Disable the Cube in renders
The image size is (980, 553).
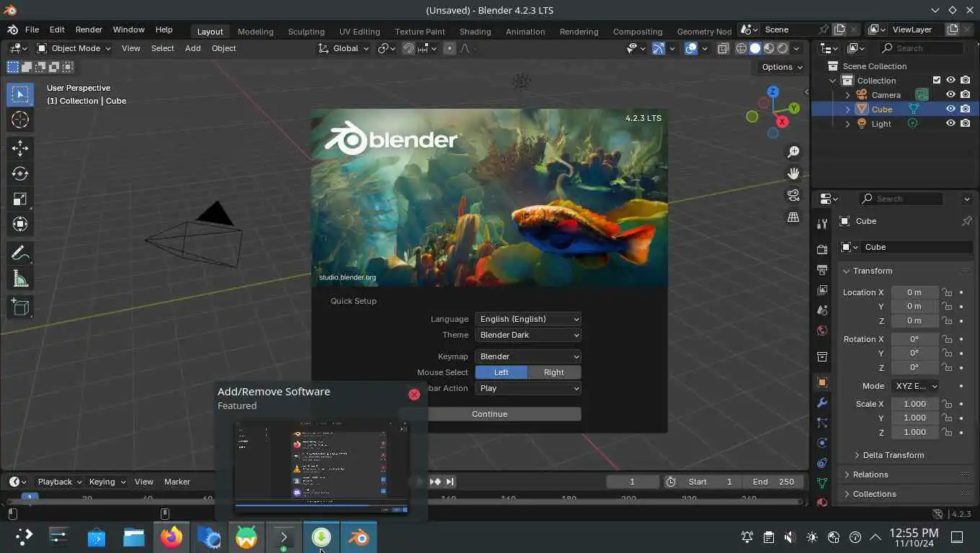coord(966,109)
